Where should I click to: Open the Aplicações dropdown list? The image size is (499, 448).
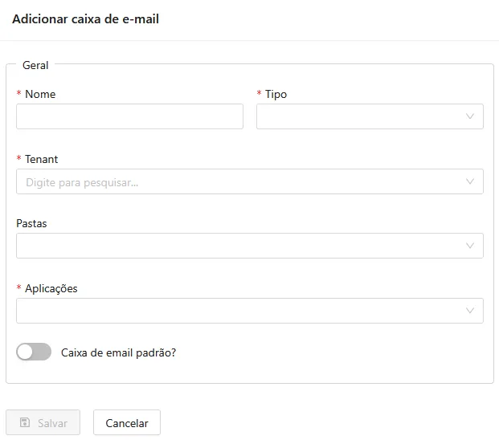(250, 311)
